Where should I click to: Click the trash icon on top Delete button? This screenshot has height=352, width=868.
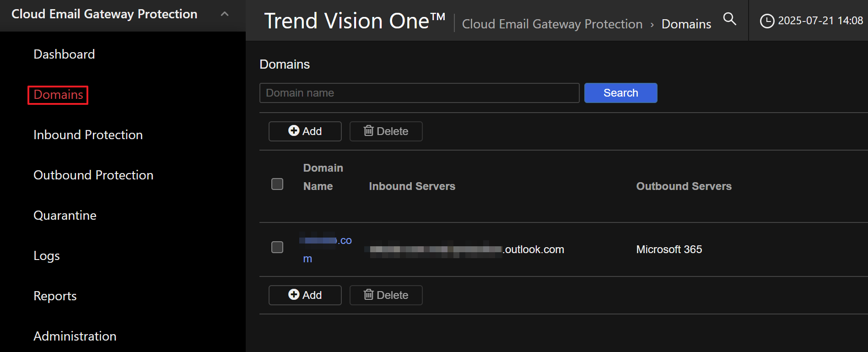[368, 131]
